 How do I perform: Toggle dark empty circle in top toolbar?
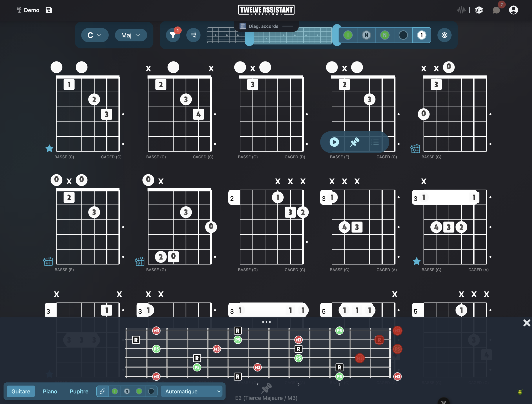403,35
